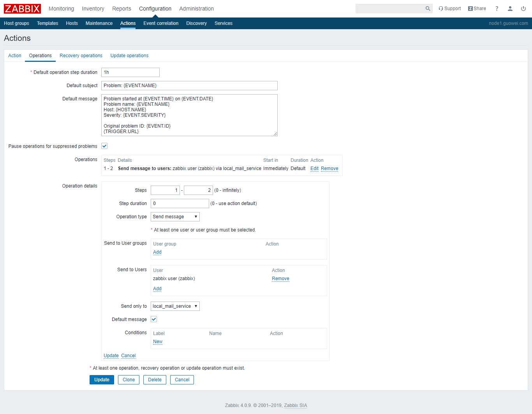Viewport: 532px width, 414px height.
Task: Click the Default subject field
Action: 189,86
